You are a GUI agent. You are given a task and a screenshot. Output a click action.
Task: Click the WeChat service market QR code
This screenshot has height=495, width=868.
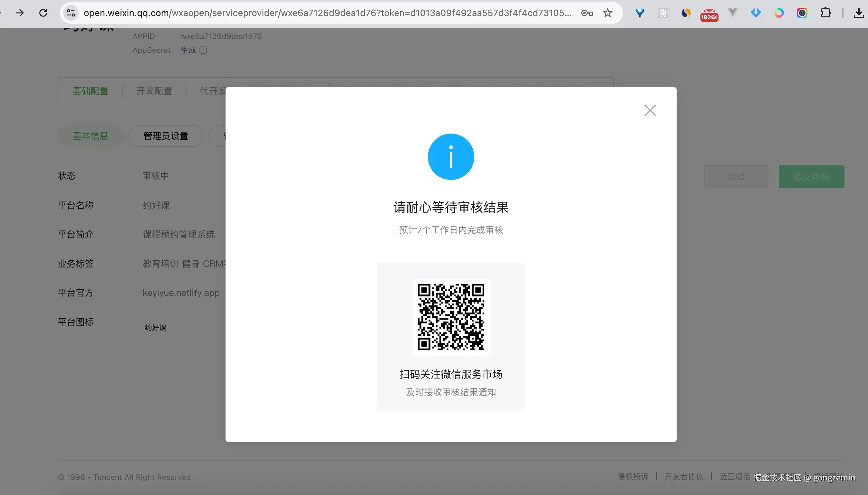(x=451, y=316)
